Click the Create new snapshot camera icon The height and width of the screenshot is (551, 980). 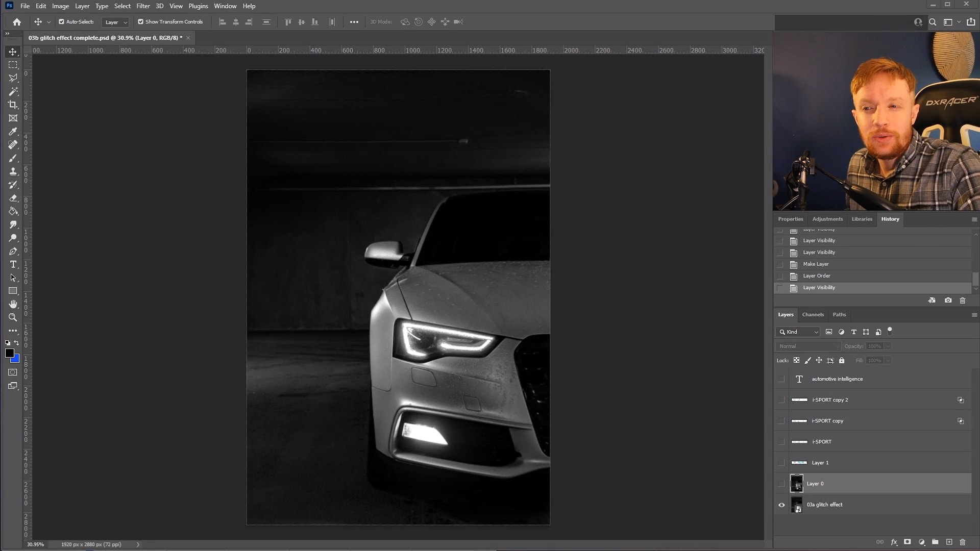[x=948, y=300]
